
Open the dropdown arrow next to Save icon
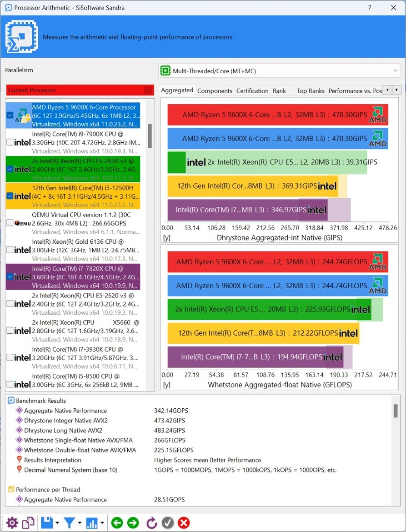[x=57, y=523]
